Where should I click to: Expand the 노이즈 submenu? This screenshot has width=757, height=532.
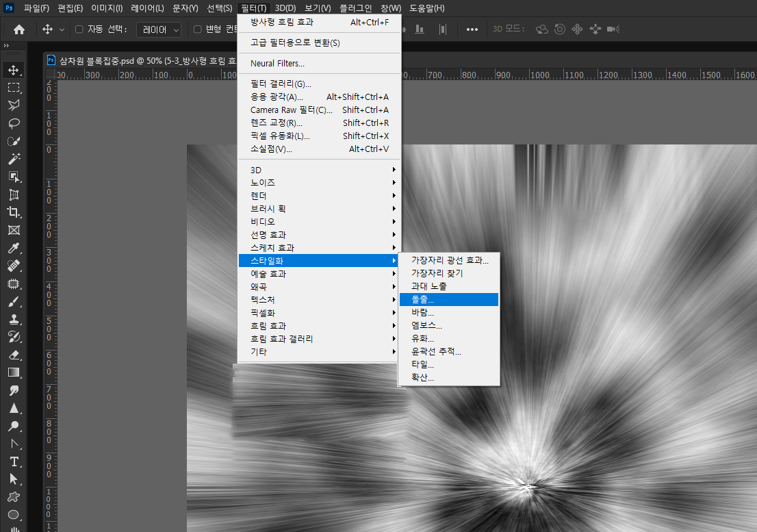pyautogui.click(x=319, y=183)
